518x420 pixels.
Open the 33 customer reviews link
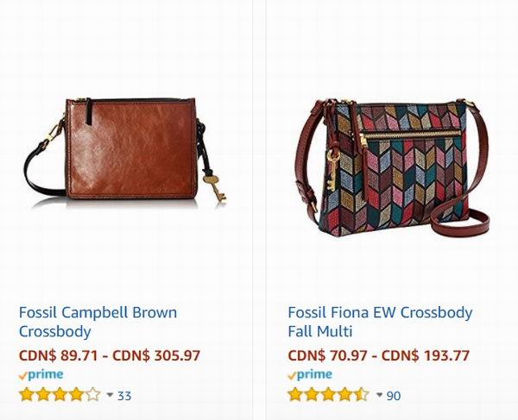tap(124, 396)
